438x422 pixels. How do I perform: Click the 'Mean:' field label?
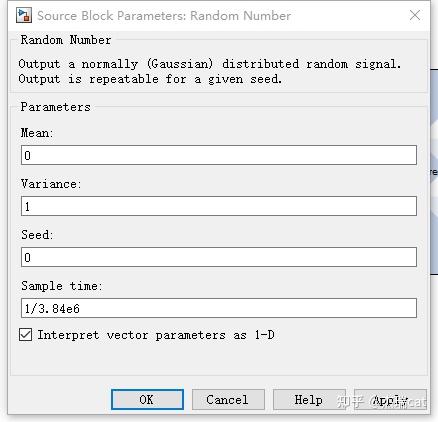pos(37,133)
